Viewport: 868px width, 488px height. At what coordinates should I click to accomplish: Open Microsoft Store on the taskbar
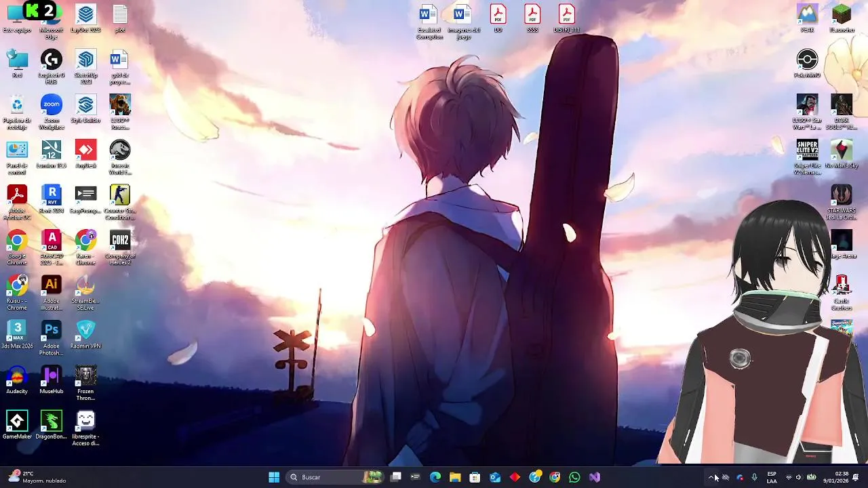(475, 477)
